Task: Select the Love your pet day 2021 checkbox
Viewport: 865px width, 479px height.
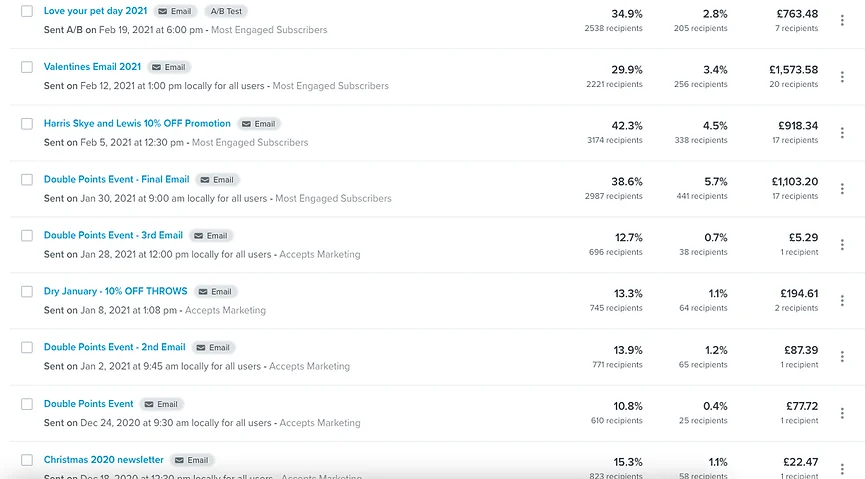Action: click(27, 12)
